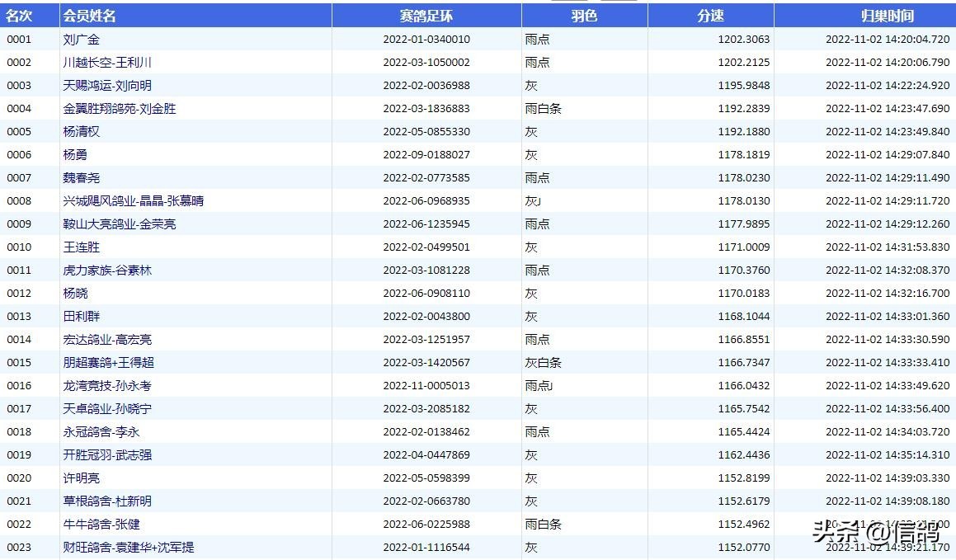956x560 pixels.
Task: Open member link 虎力家族-谷素林
Action: [x=107, y=271]
